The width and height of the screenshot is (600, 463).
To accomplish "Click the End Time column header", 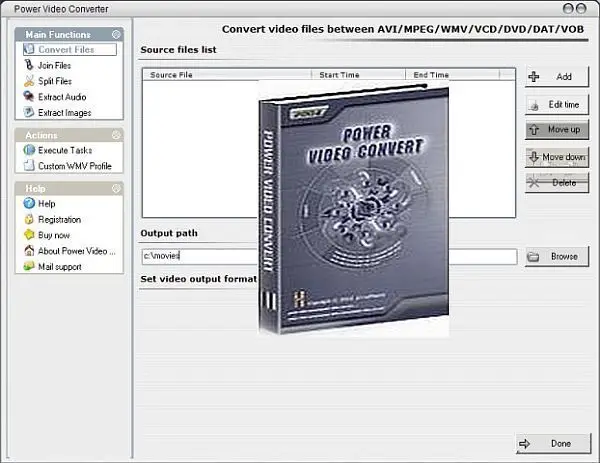I will (453, 75).
